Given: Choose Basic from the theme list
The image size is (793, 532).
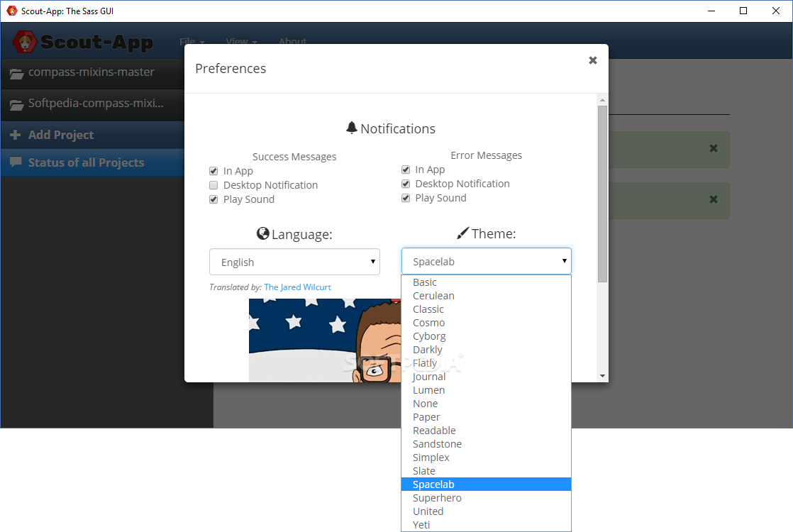Looking at the screenshot, I should click(486, 282).
